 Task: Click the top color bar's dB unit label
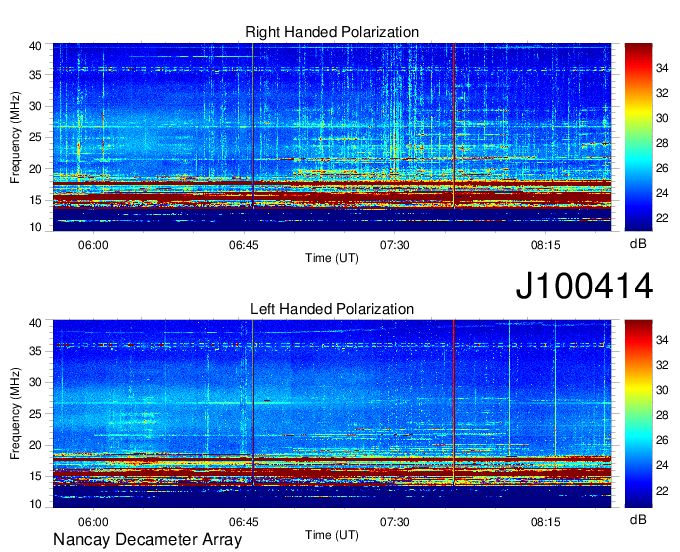(638, 244)
